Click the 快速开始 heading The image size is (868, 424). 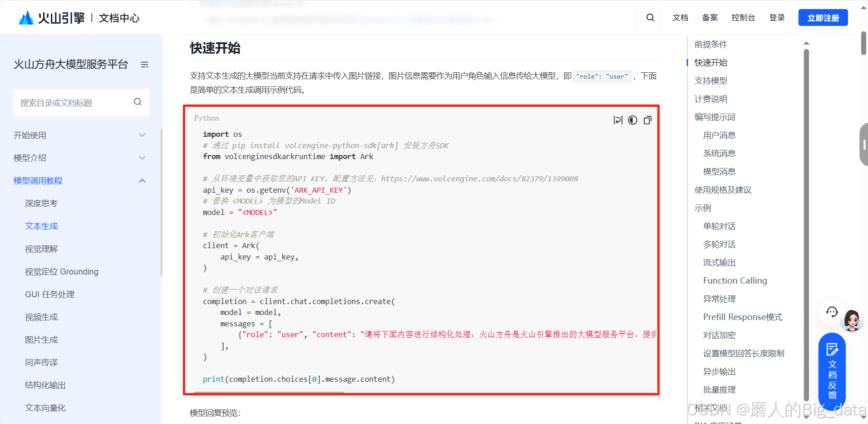215,48
